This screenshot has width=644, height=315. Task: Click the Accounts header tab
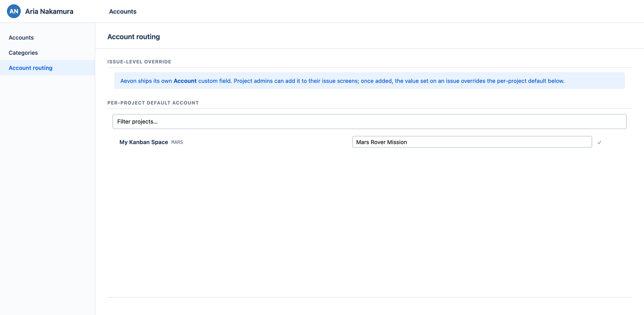pyautogui.click(x=122, y=12)
